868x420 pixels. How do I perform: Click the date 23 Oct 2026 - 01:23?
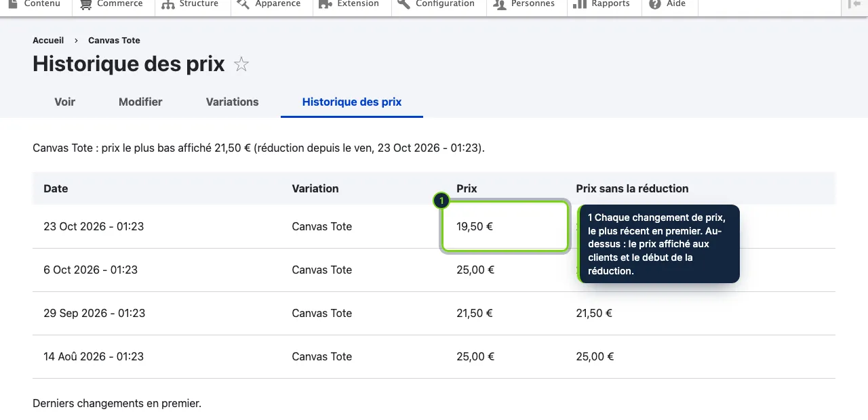click(x=94, y=227)
